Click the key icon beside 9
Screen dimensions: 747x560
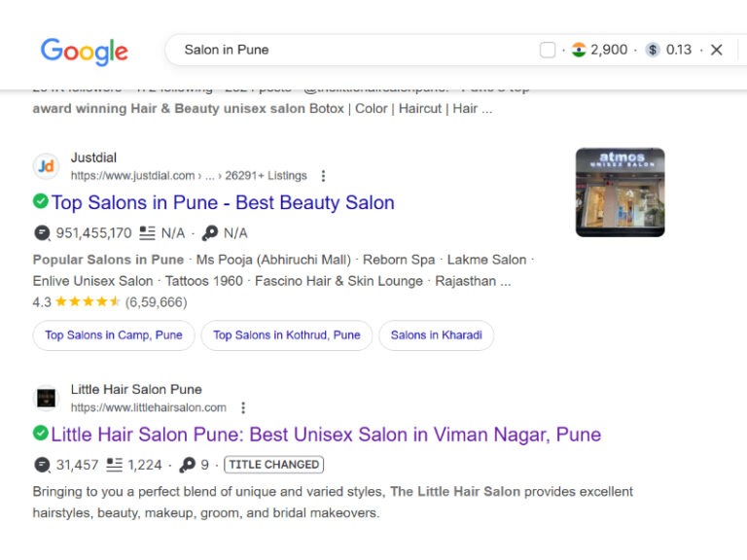tap(187, 465)
